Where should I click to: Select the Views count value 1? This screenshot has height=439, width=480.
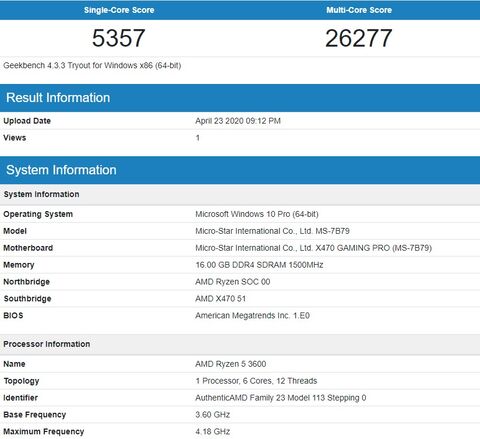click(198, 138)
